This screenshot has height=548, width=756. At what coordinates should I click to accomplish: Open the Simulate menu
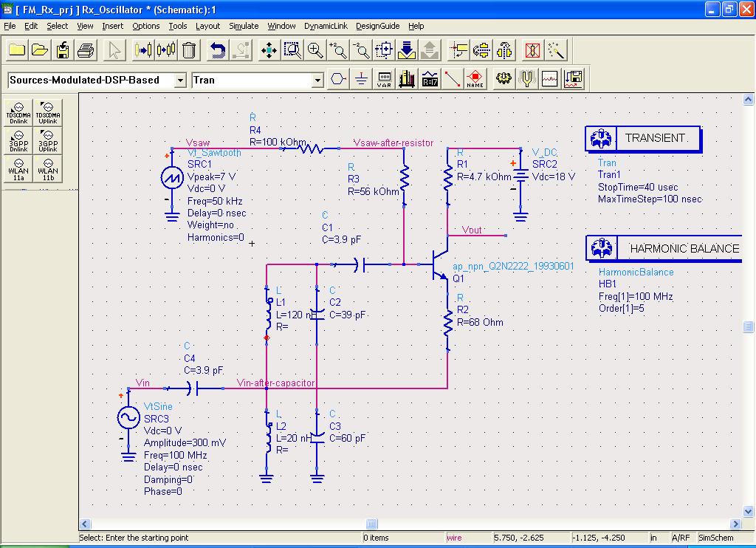[x=243, y=26]
